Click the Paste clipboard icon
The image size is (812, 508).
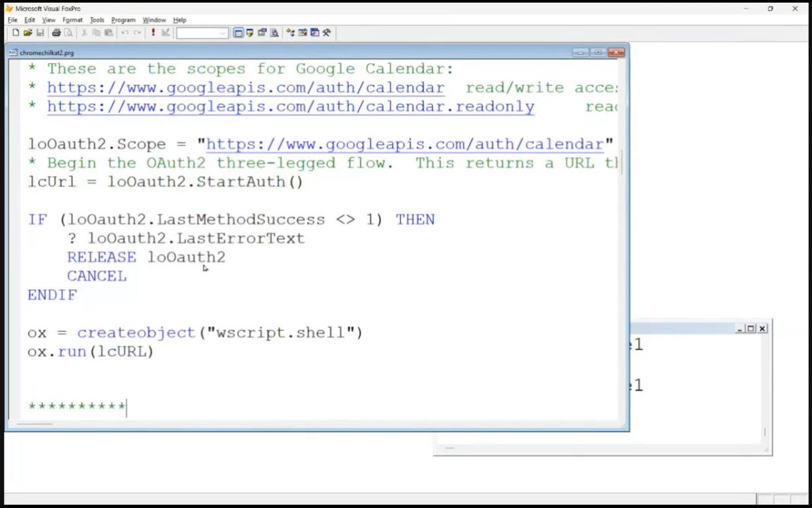click(108, 33)
